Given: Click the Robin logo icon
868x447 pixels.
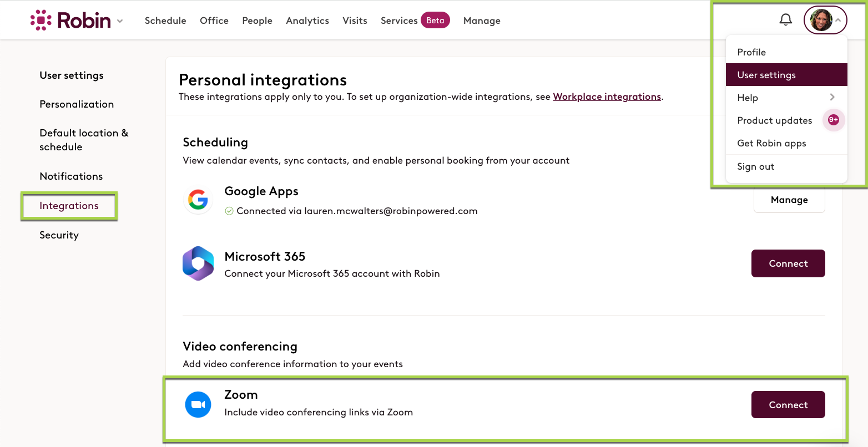Looking at the screenshot, I should tap(41, 20).
